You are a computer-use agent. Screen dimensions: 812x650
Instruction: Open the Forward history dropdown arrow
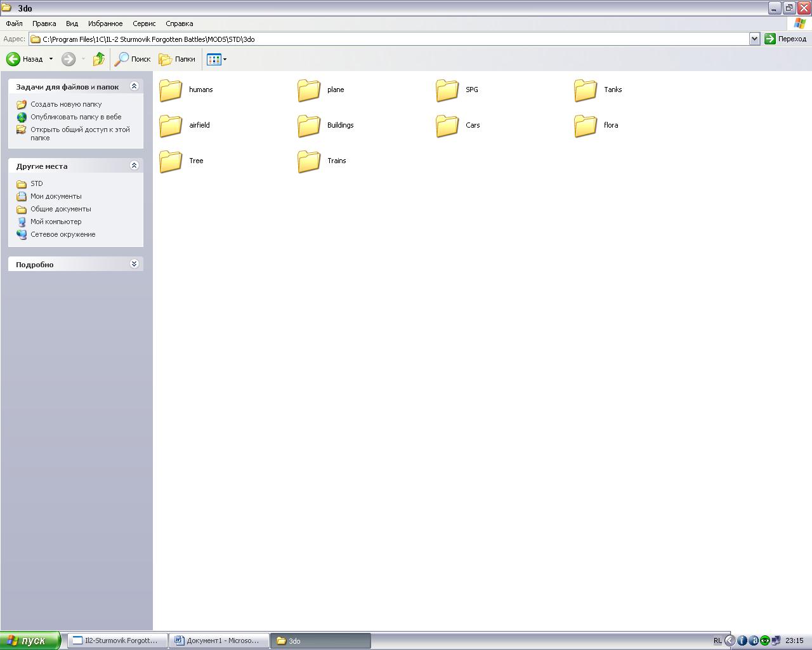click(x=83, y=59)
